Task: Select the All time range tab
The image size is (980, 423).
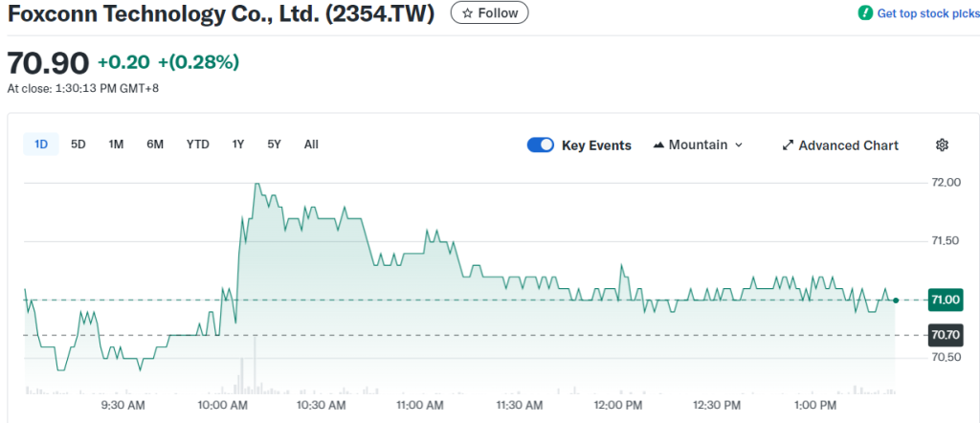Action: point(311,145)
